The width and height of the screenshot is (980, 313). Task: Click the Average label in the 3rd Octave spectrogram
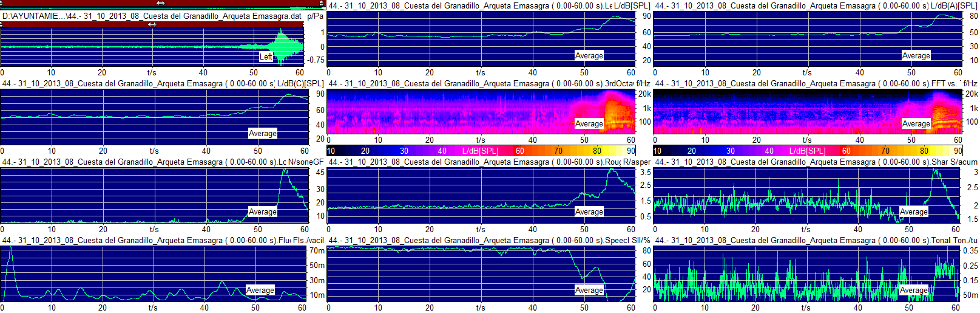[x=589, y=123]
